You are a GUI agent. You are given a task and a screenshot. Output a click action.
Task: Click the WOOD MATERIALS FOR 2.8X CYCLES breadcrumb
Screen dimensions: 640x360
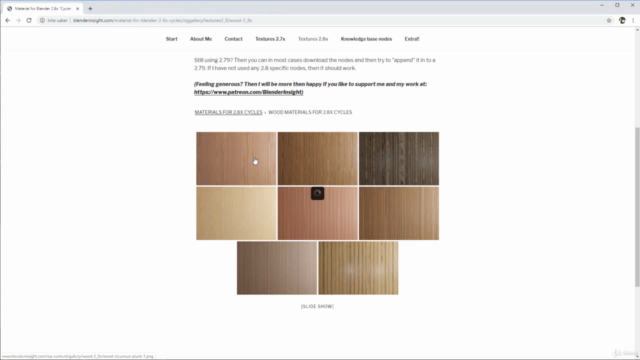click(310, 112)
